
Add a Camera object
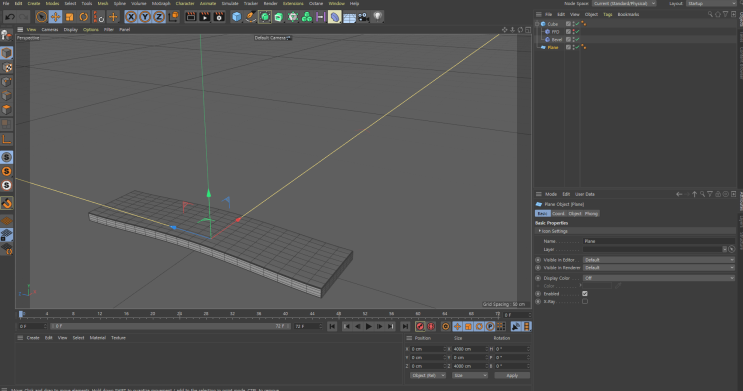pos(363,18)
